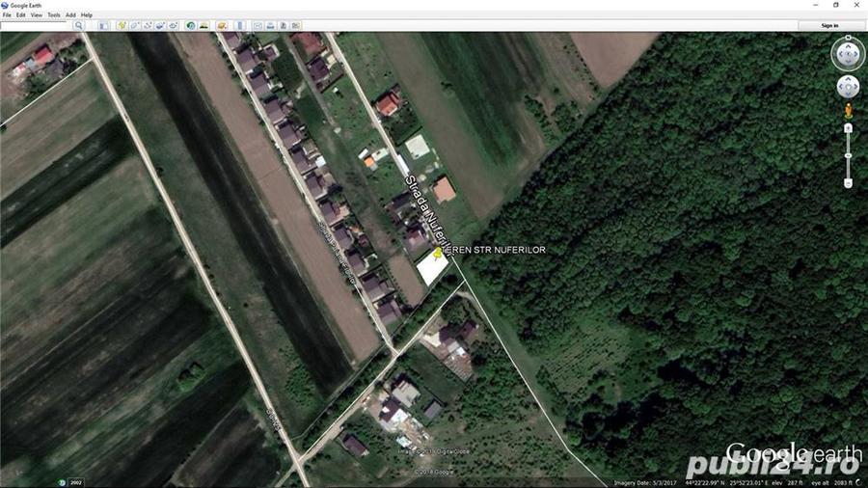Viewport: 868px width, 488px height.
Task: Click the yellow TEREN STR NUFERILOR placemark
Action: point(438,253)
